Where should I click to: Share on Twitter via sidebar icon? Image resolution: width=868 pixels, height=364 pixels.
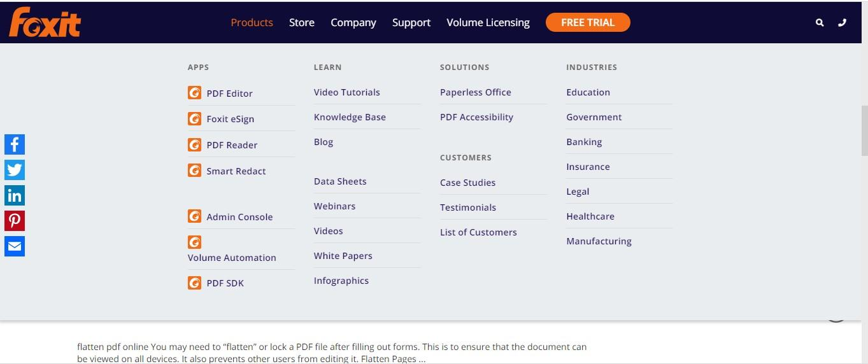click(15, 170)
